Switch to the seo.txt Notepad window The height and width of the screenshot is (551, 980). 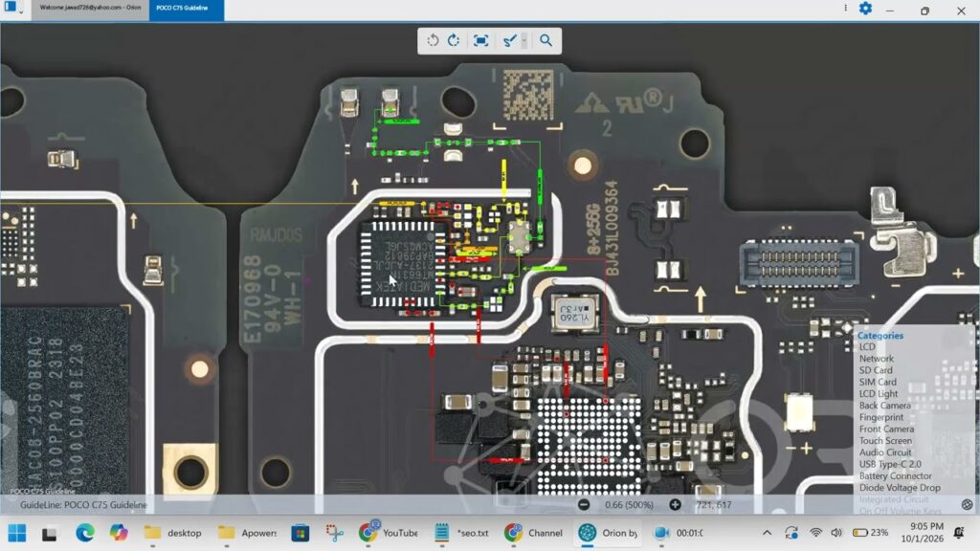(x=462, y=533)
